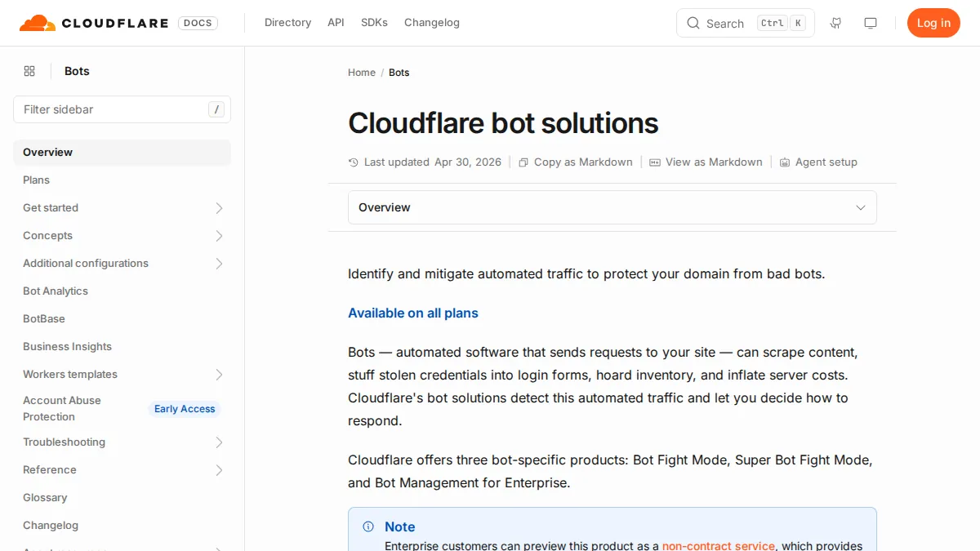
Task: Click the DOCS badge
Action: [198, 23]
